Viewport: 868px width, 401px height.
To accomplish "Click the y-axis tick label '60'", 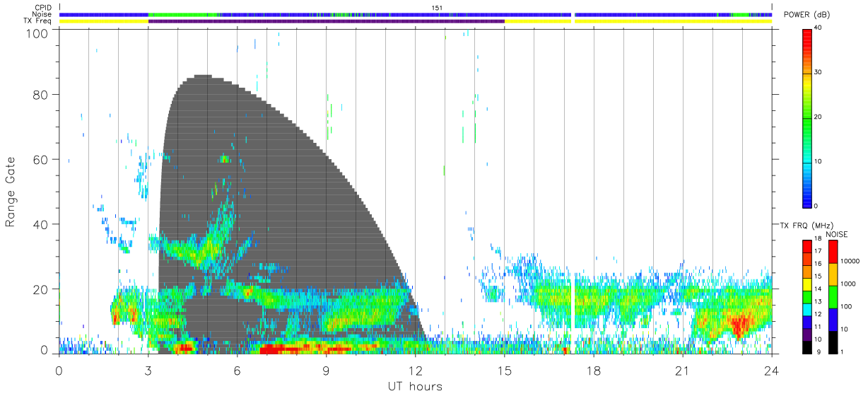I will click(42, 160).
